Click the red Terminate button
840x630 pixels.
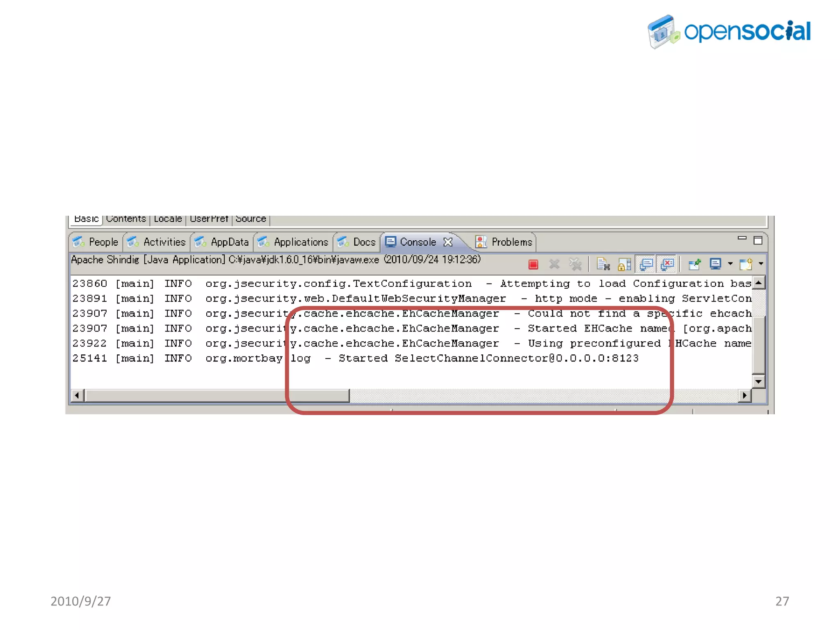(x=533, y=265)
